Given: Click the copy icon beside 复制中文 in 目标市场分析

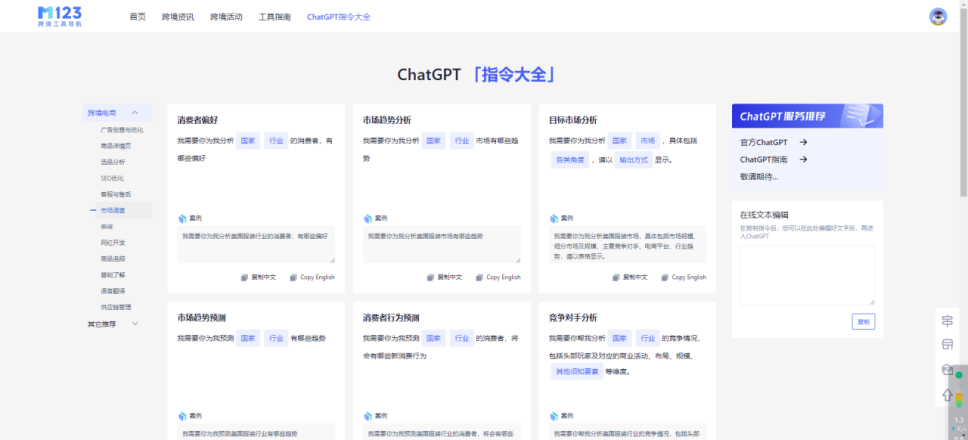Looking at the screenshot, I should click(x=616, y=278).
